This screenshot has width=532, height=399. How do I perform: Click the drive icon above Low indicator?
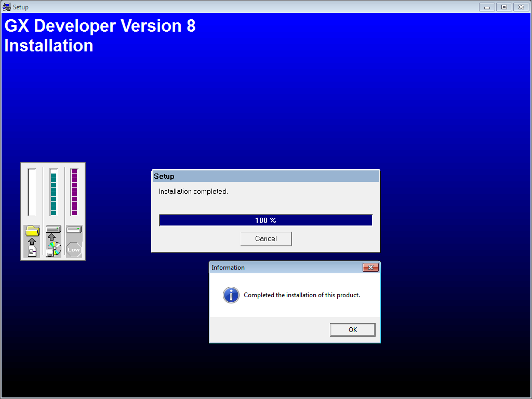pos(74,229)
